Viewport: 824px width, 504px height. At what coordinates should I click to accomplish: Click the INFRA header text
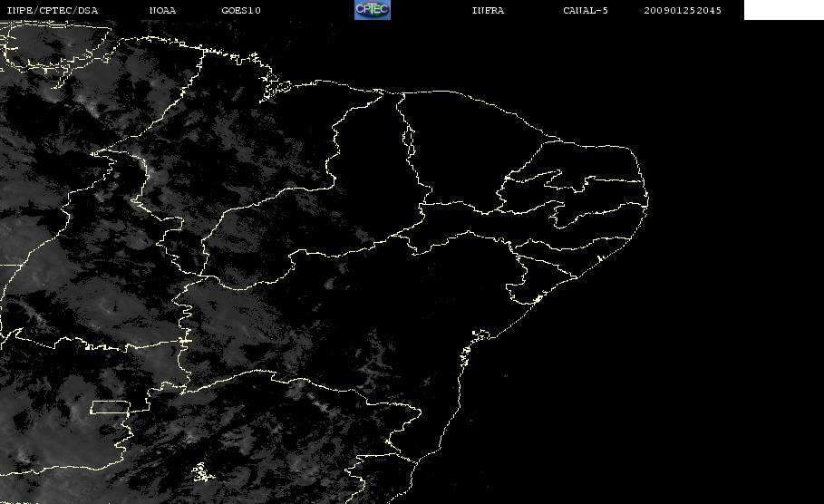488,11
